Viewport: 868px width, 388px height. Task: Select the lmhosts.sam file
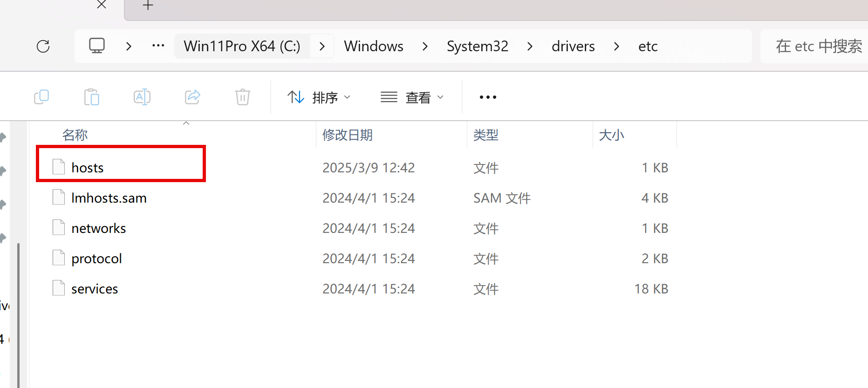pos(109,198)
